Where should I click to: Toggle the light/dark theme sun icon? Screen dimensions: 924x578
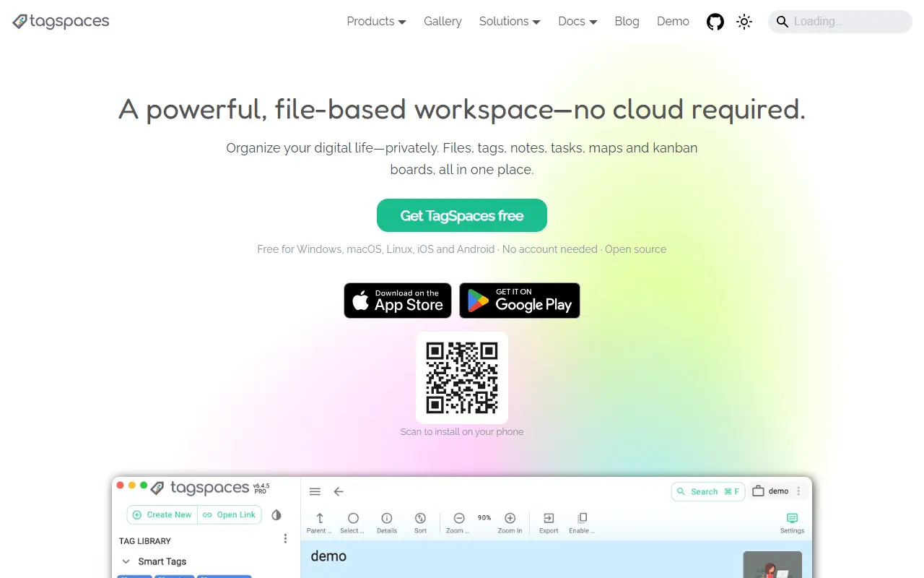(x=744, y=22)
